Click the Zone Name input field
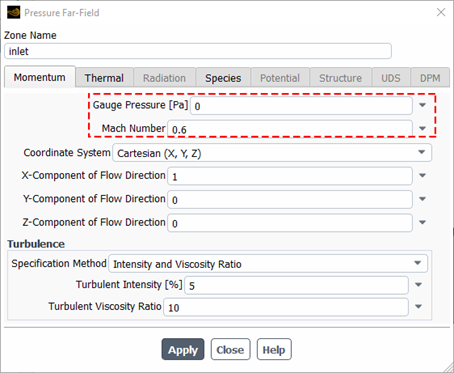Screen dimensions: 454x373 (x=198, y=51)
